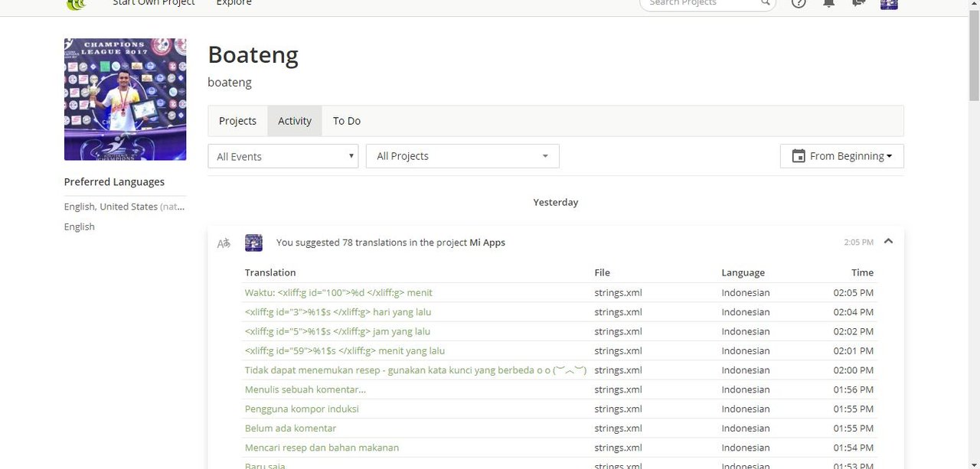980x469 pixels.
Task: Click the magnifier icon in search box
Action: 765,3
